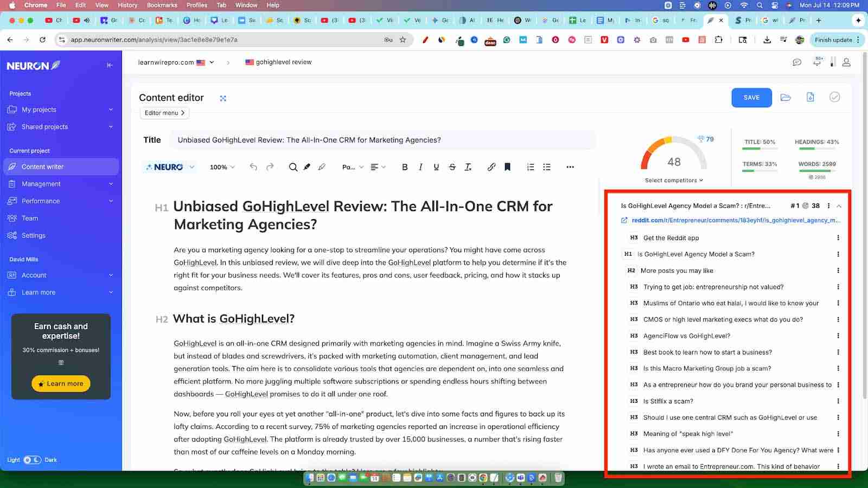The image size is (868, 488).
Task: Expand the Select competitors dropdown
Action: pos(673,180)
